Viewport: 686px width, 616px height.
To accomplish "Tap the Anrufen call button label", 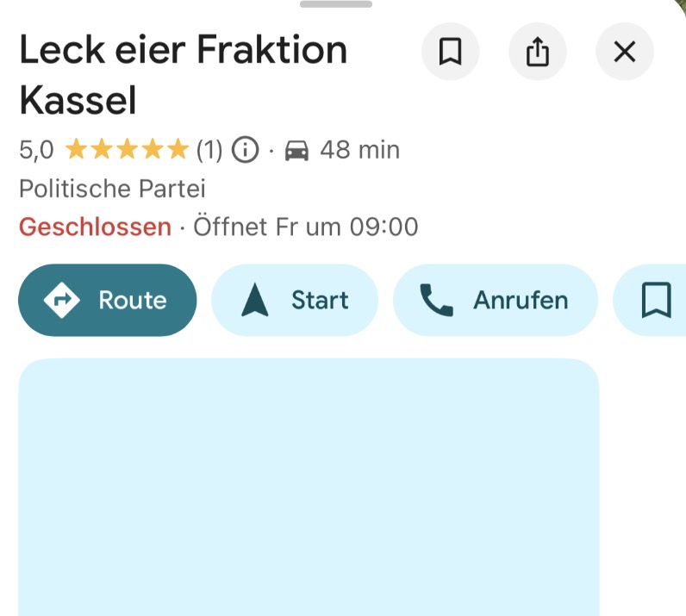I will [521, 300].
